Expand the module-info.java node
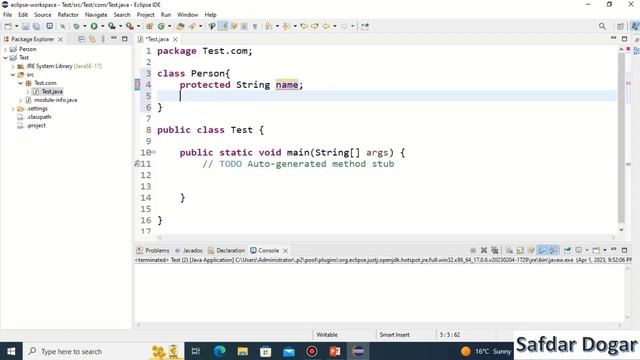The image size is (640, 360). (20, 100)
